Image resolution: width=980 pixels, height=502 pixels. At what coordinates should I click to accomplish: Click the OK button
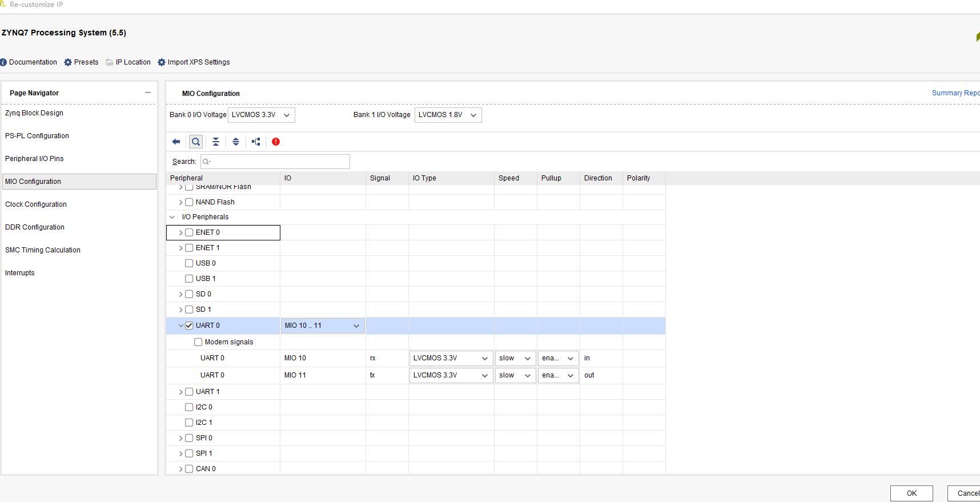(911, 493)
